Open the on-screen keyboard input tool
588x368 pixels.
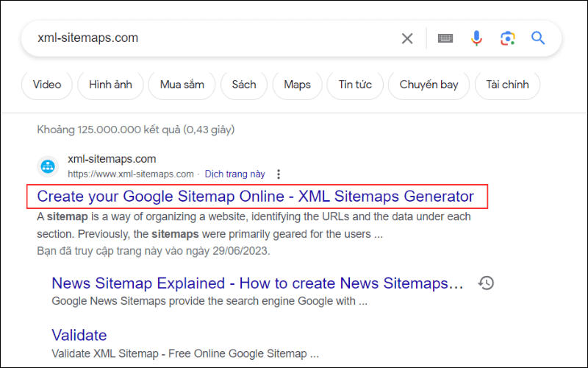445,38
